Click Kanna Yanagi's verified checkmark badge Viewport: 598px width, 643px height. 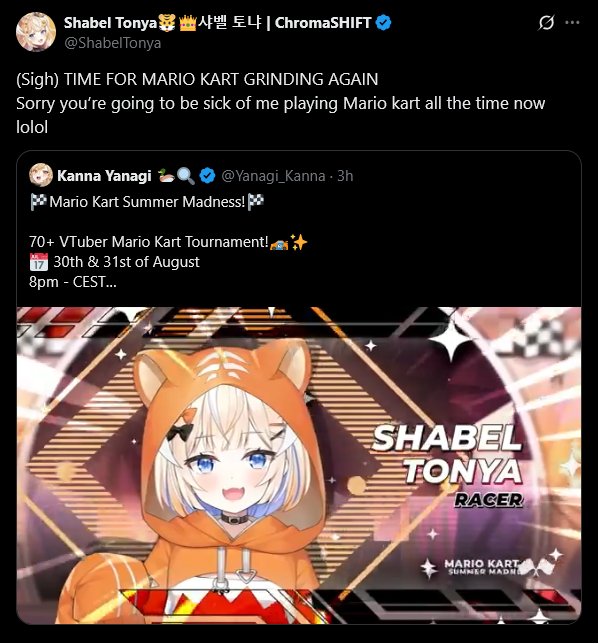(207, 176)
